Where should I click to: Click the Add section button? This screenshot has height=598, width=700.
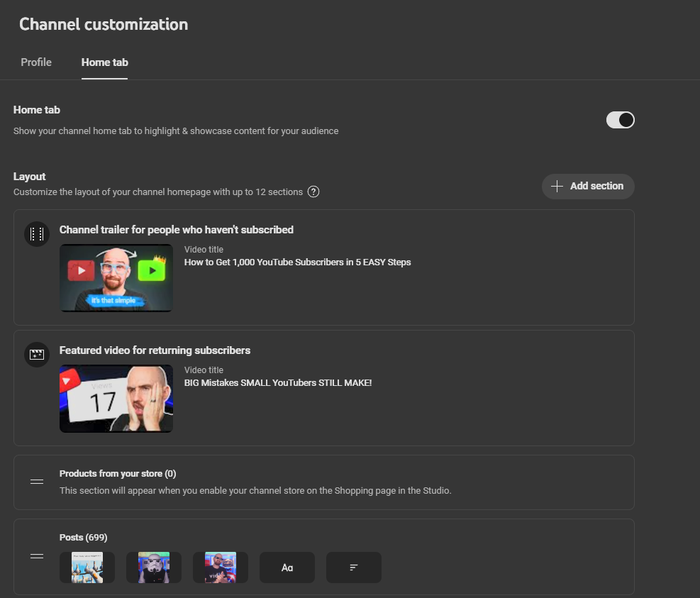pyautogui.click(x=588, y=187)
